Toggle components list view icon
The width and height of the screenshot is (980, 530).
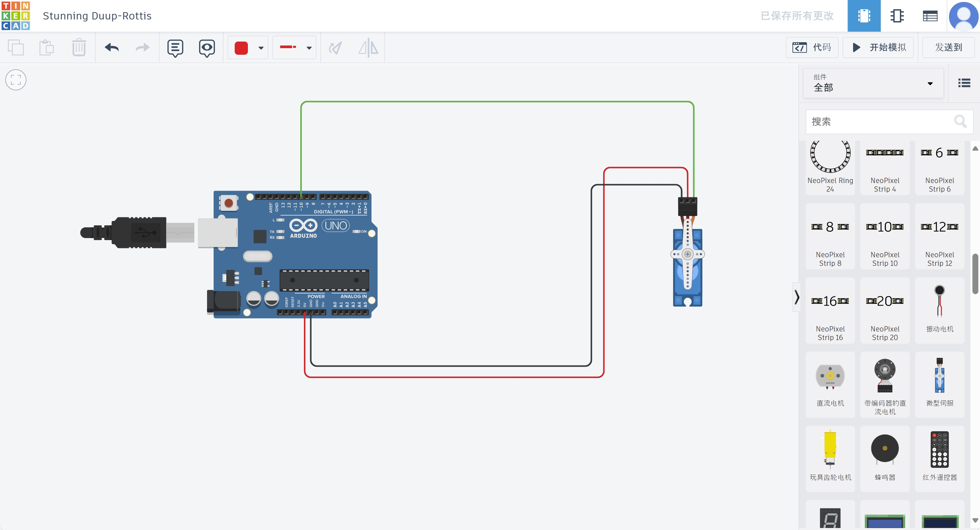(964, 83)
